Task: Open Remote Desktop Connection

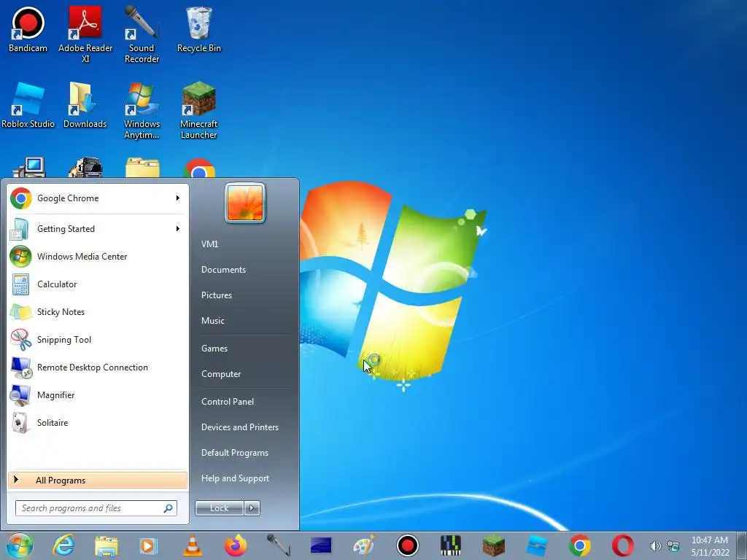Action: 98,367
